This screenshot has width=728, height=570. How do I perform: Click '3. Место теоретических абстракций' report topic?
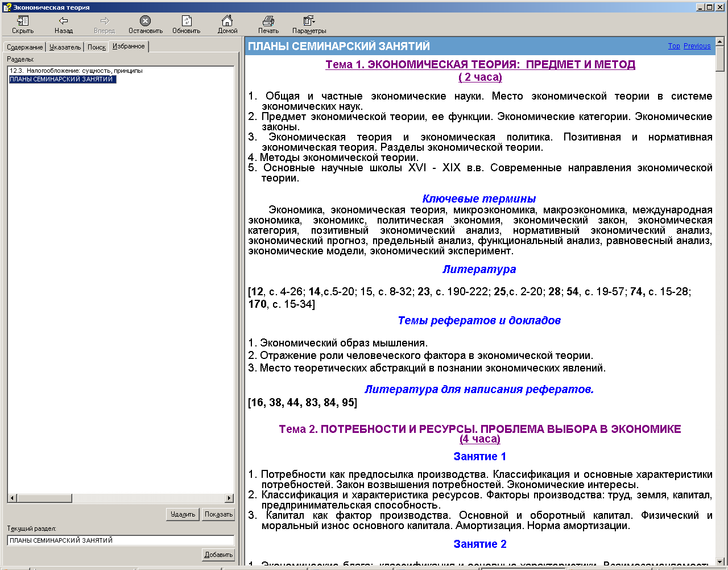point(427,368)
